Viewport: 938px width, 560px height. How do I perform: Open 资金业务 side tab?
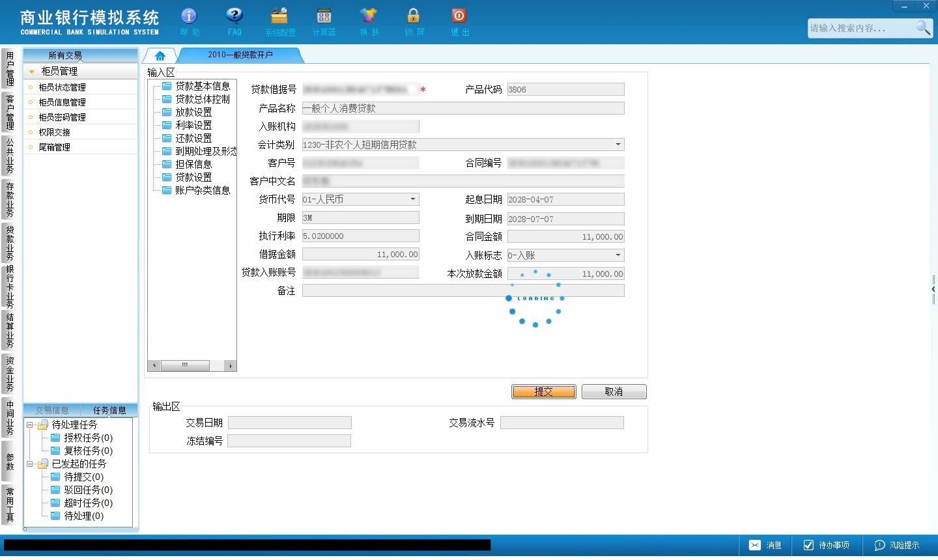pos(10,374)
